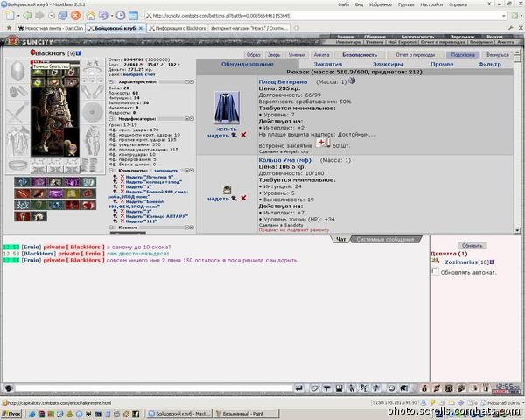
Task: Click the info icon next to BlackHors name
Action: click(79, 53)
